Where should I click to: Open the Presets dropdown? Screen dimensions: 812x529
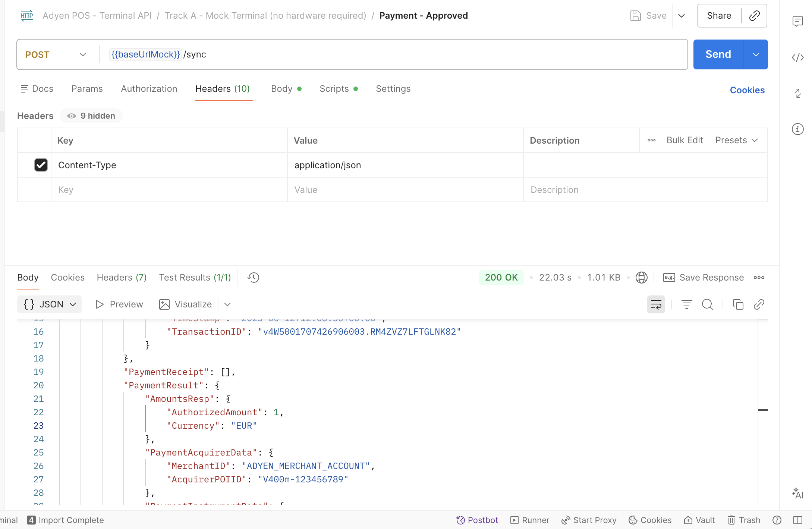tap(737, 140)
